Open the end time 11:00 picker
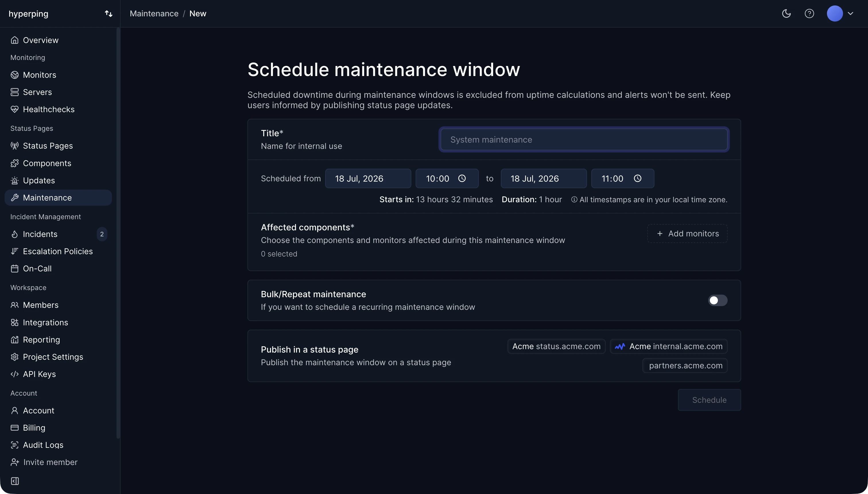The height and width of the screenshot is (494, 868). (x=623, y=178)
